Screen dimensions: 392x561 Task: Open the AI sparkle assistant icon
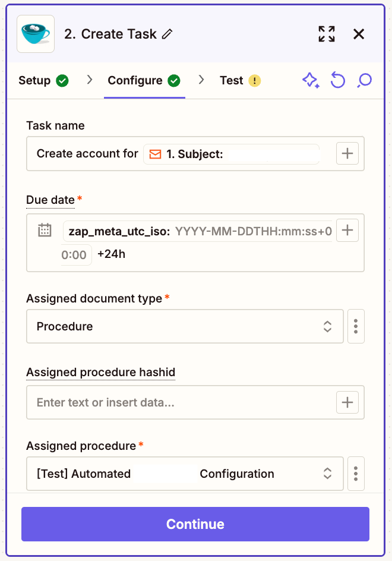311,80
